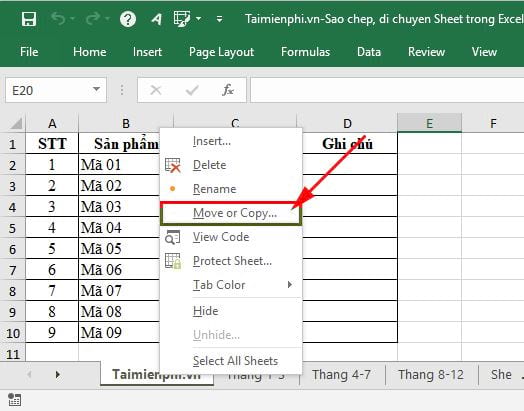Choose Rename from the context menu
This screenshot has width=524, height=411.
point(231,189)
